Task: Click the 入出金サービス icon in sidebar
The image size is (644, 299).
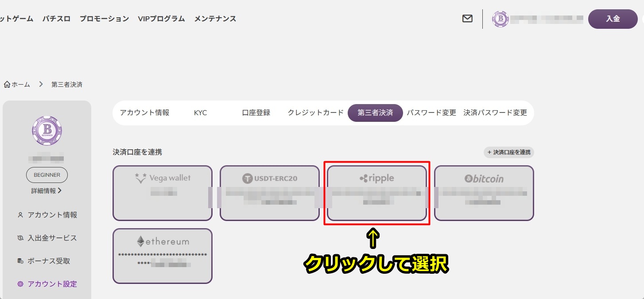Action: coord(20,238)
